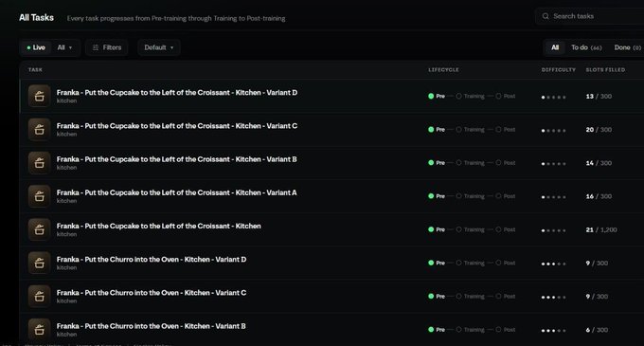Screen dimensions: 644x346
Task: Click difficulty dots for Cupcake Variant D
Action: (x=554, y=98)
